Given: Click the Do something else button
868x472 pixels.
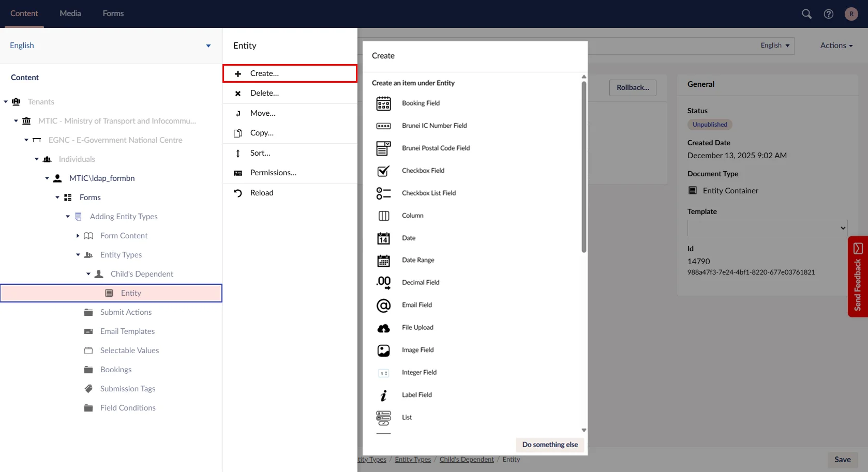Looking at the screenshot, I should (550, 445).
